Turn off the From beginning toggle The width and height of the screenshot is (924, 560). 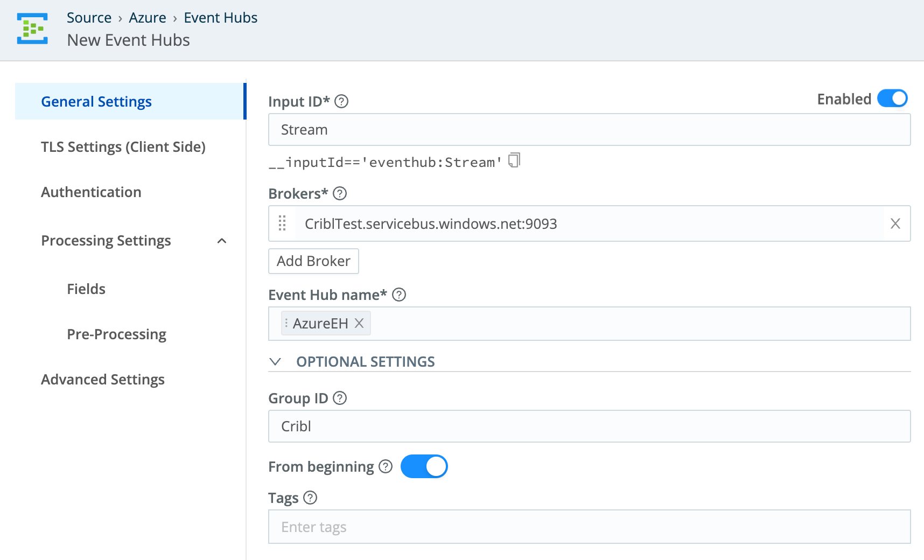[x=424, y=466]
